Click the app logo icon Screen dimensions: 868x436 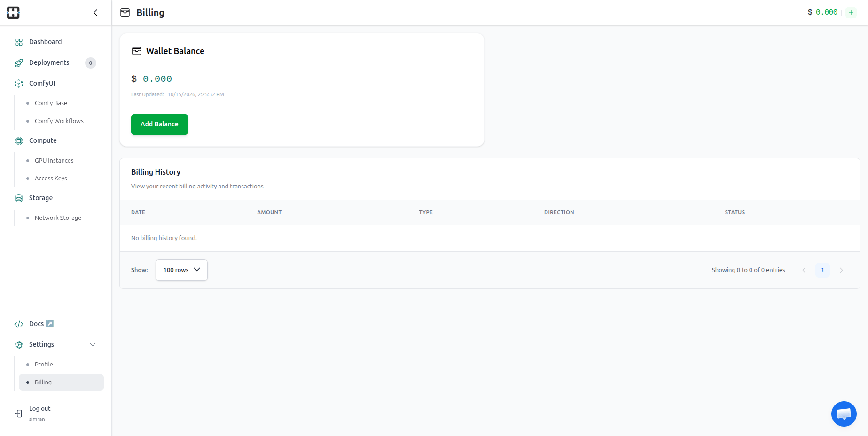click(x=13, y=13)
